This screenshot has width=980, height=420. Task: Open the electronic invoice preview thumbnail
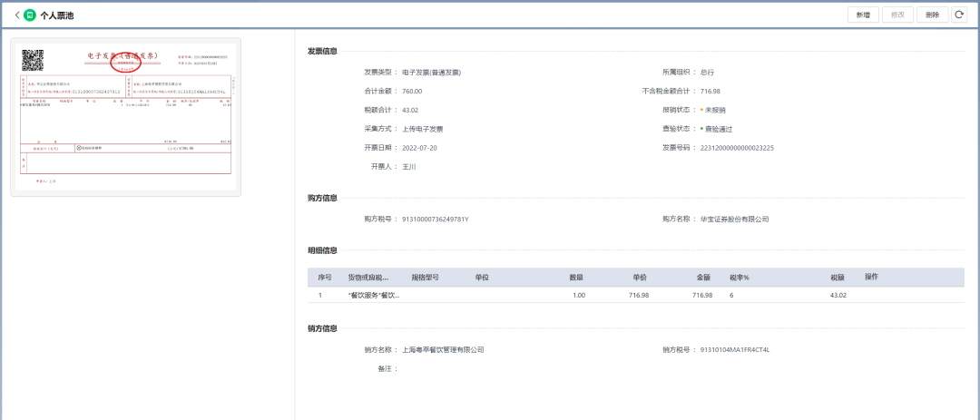[x=125, y=117]
